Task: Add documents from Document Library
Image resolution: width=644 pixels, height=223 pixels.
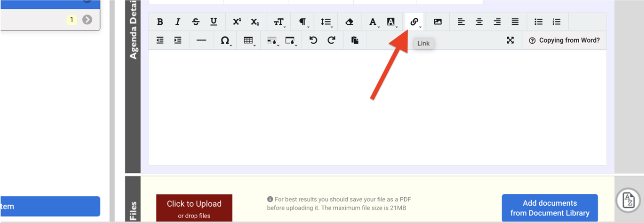Action: coord(550,208)
